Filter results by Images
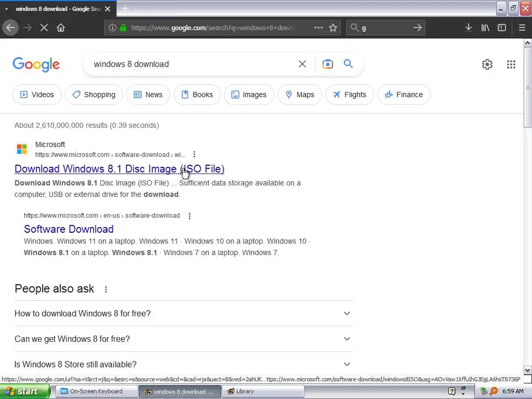 click(x=249, y=95)
